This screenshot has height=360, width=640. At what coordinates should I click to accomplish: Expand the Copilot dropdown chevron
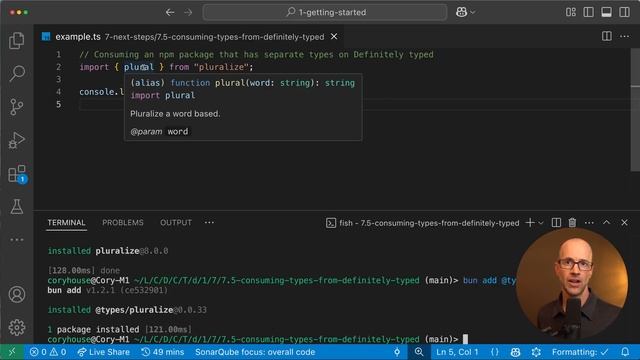pyautogui.click(x=473, y=12)
